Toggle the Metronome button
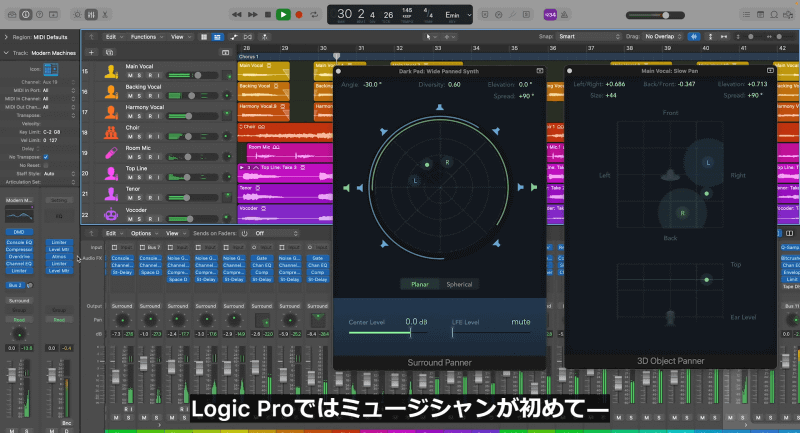Image resolution: width=800 pixels, height=433 pixels. click(x=564, y=15)
